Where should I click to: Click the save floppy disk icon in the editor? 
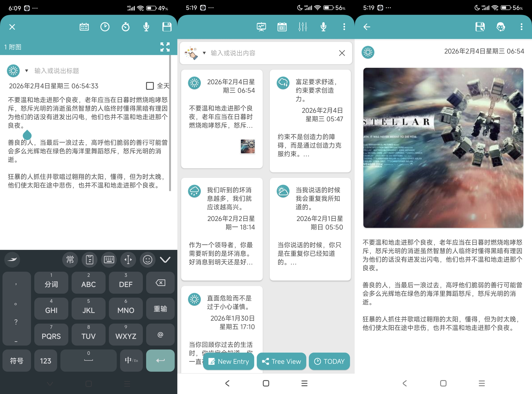tap(167, 27)
